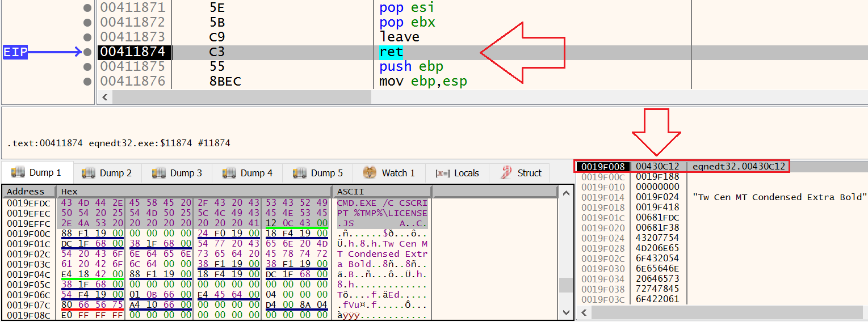Viewport: 868px width, 322px height.
Task: Click ASCII text 'CMD.EXE /C CSCRI' in dump
Action: click(382, 203)
